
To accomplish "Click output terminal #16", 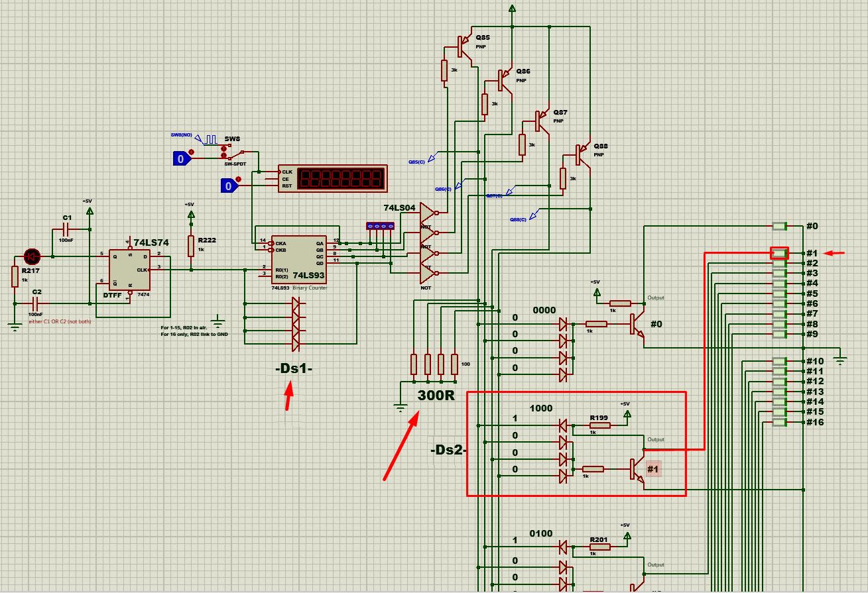I will tap(780, 422).
